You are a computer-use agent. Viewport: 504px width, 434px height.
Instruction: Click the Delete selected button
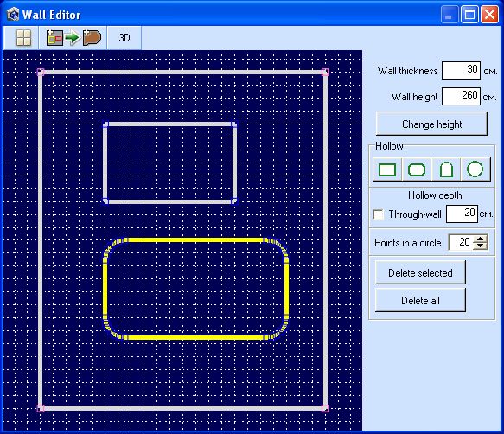point(420,273)
